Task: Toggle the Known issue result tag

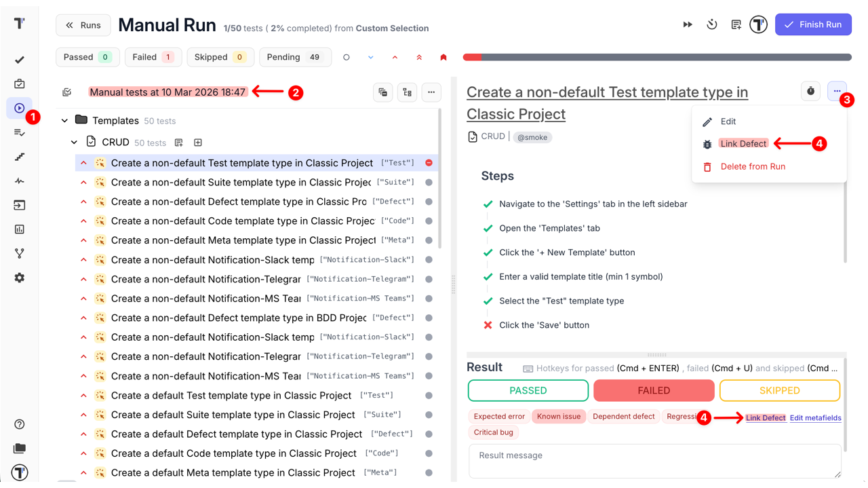Action: click(x=558, y=417)
